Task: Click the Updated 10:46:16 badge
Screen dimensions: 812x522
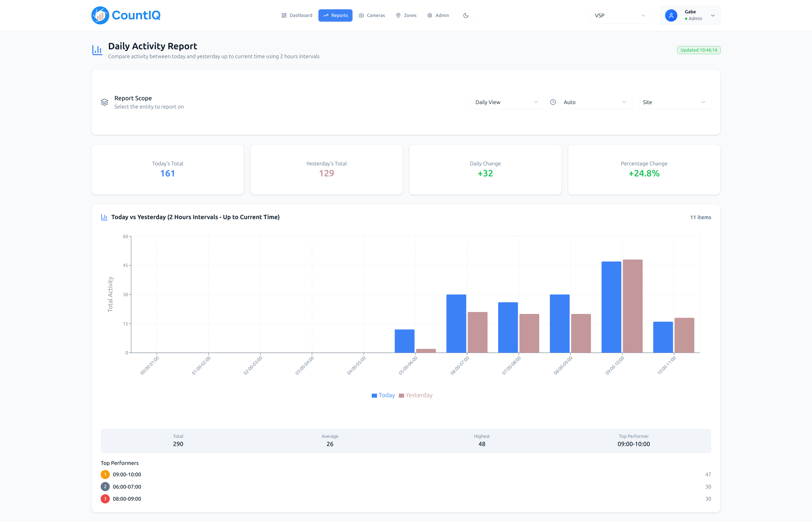Action: [x=698, y=50]
